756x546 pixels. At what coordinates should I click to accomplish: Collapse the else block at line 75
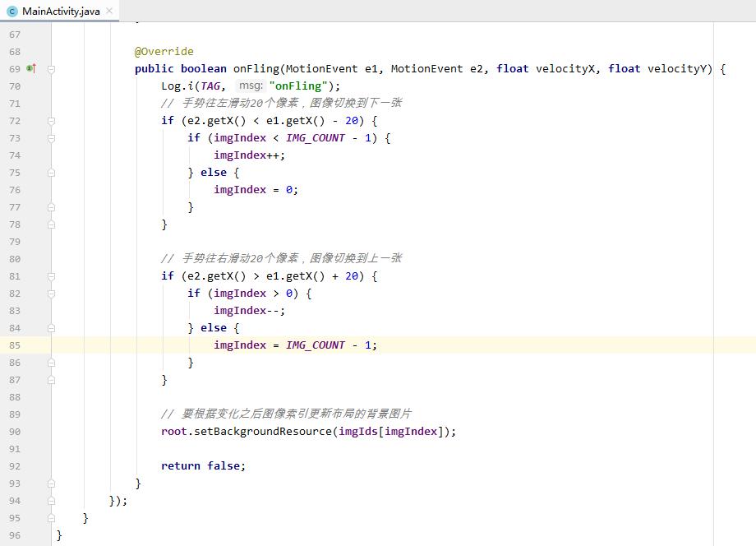pyautogui.click(x=51, y=173)
